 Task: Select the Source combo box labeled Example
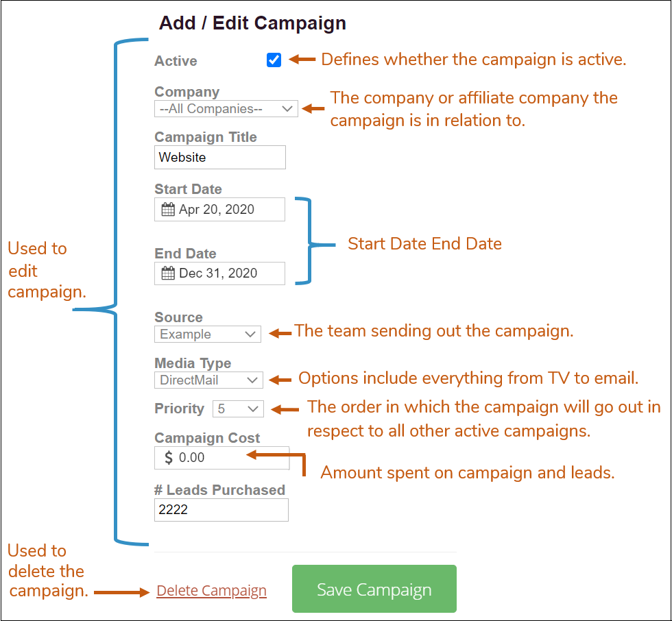click(x=207, y=334)
